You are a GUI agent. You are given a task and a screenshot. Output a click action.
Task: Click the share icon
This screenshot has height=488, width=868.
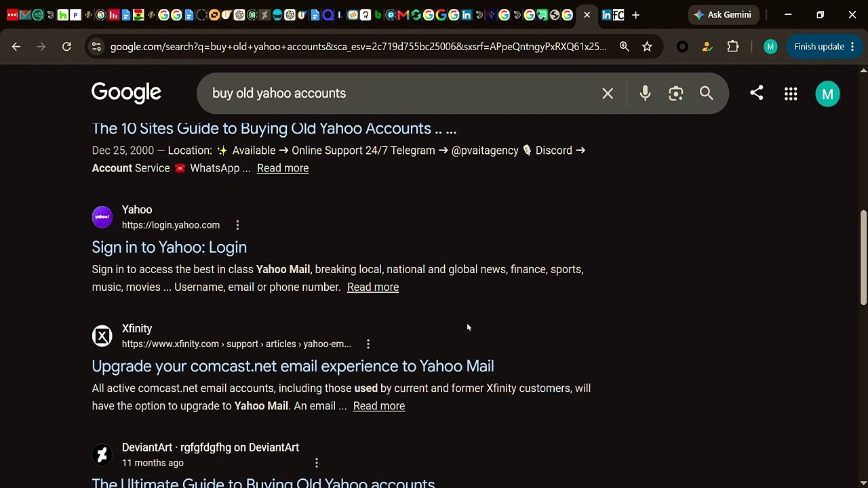(756, 93)
